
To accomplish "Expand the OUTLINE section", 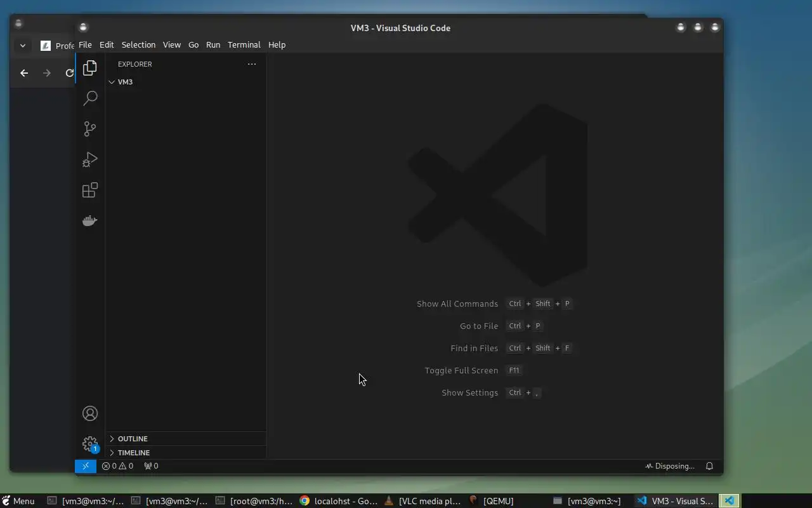I will tap(185, 439).
